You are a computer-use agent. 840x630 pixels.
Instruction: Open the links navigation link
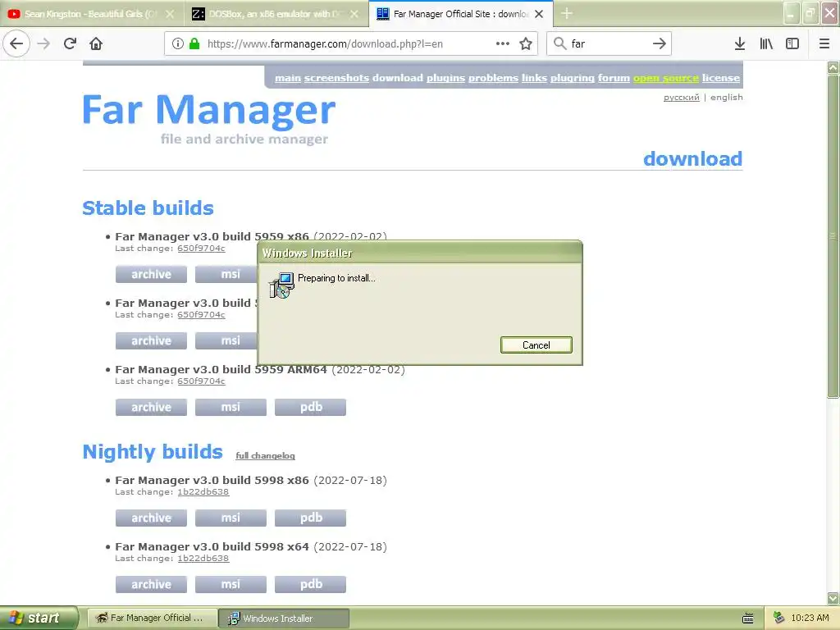coord(534,78)
